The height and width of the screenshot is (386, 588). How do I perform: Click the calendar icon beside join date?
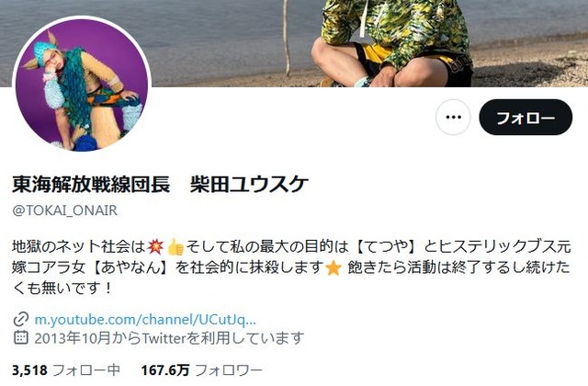[x=21, y=337]
